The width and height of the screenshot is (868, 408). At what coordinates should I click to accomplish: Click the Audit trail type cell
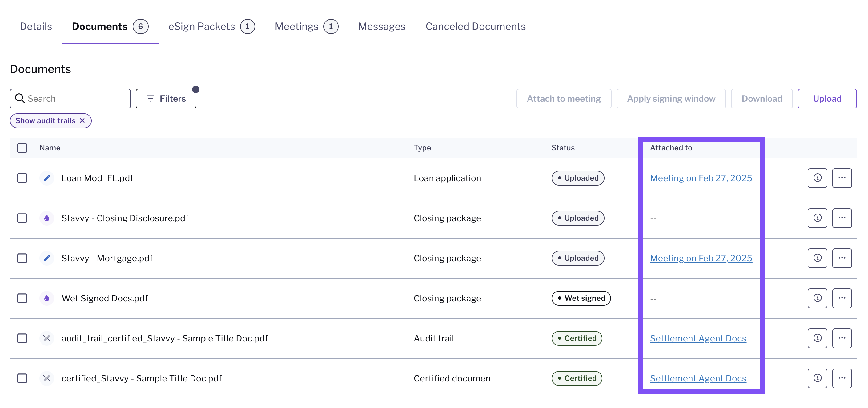(x=434, y=338)
